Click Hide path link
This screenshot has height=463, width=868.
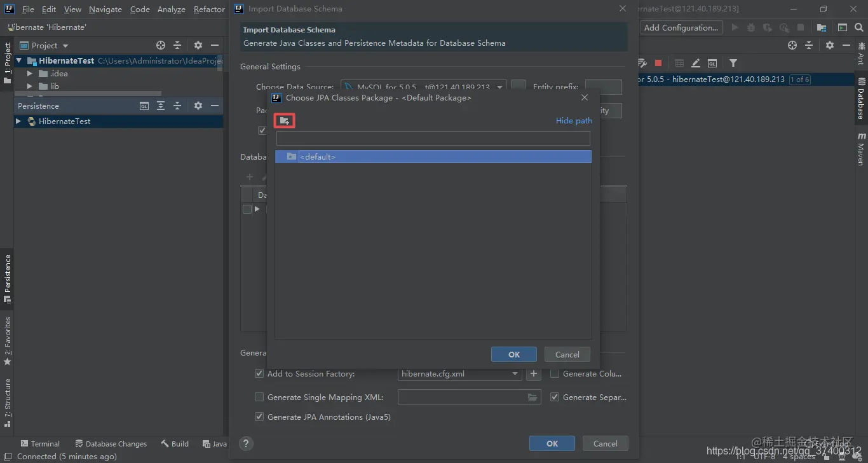pyautogui.click(x=574, y=120)
